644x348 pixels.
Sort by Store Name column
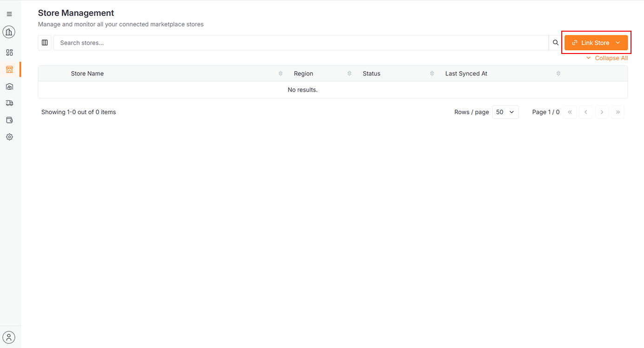[281, 74]
